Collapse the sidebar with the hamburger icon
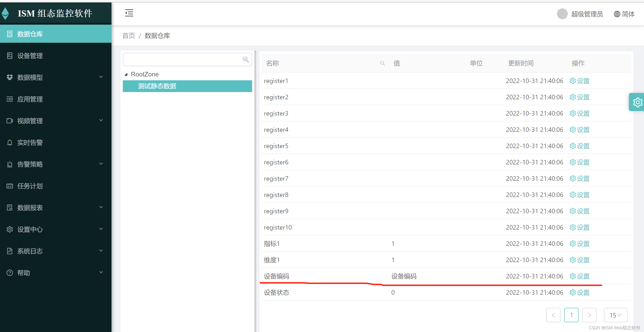The image size is (644, 332). pyautogui.click(x=129, y=13)
